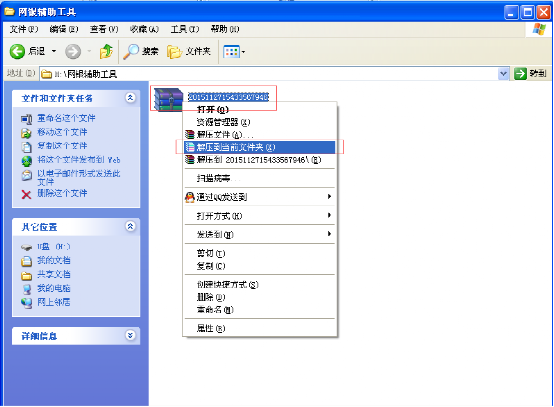Open the Send via QQ (通过QQ发送到) submenu
The height and width of the screenshot is (407, 554).
[260, 197]
